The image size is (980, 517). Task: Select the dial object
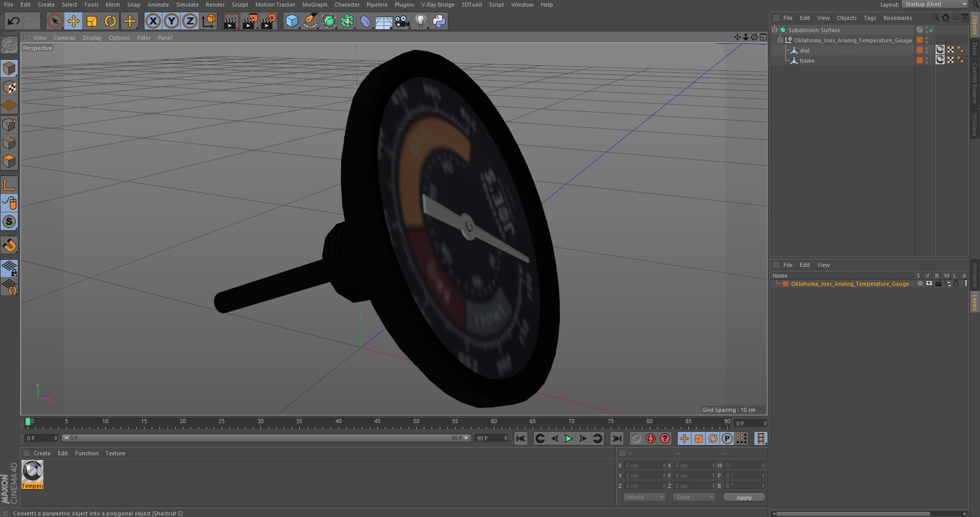coord(804,51)
